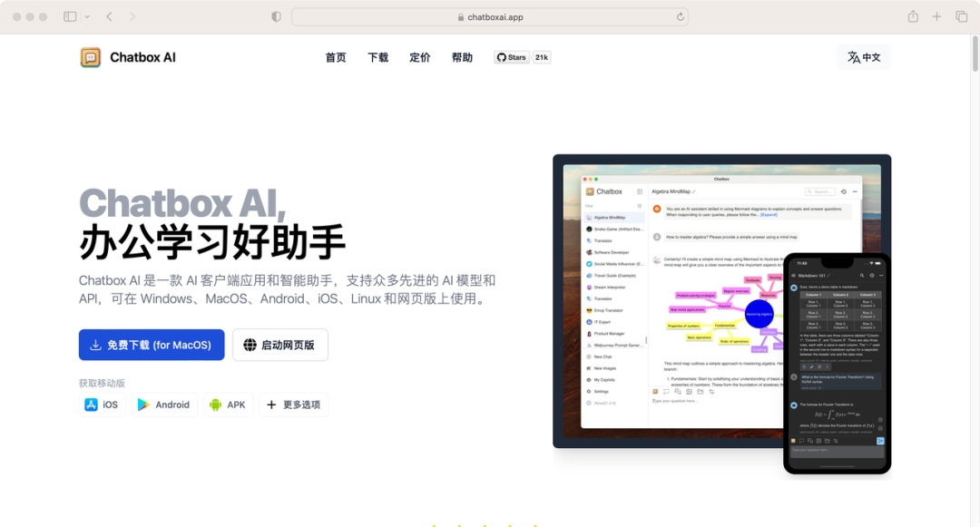Show tab overview icon
Image resolution: width=980 pixels, height=527 pixels.
click(x=961, y=17)
